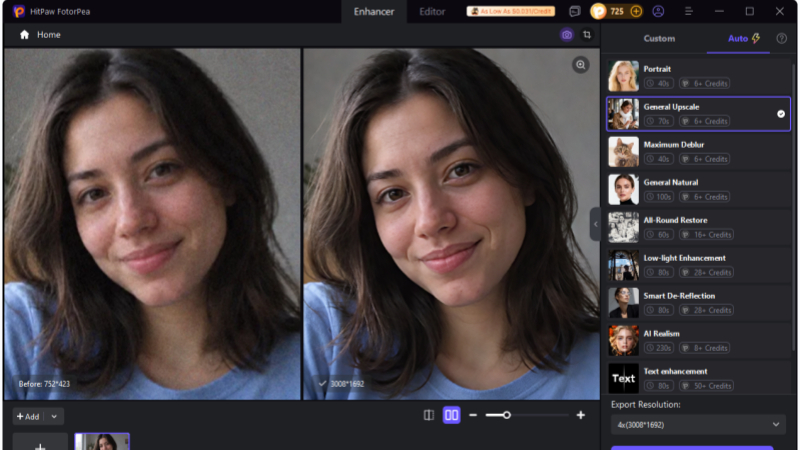Select the Portrait model thumbnail
The width and height of the screenshot is (800, 450).
pyautogui.click(x=623, y=76)
